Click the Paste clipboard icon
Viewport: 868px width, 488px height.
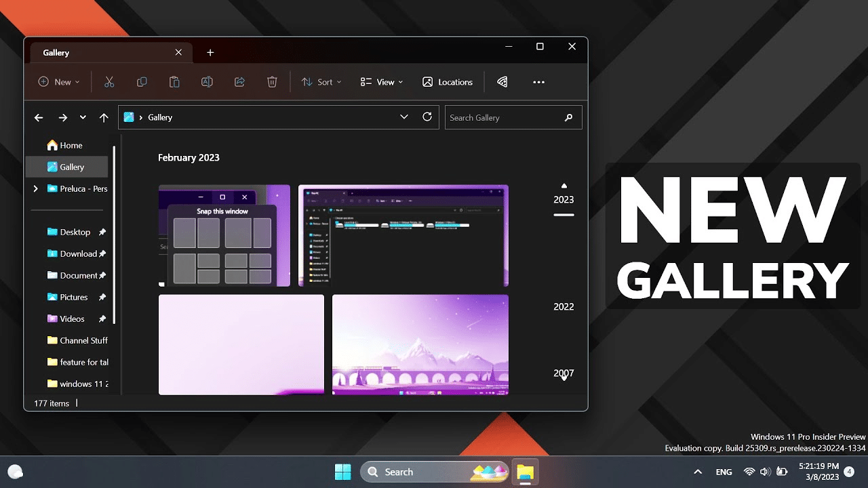tap(174, 82)
